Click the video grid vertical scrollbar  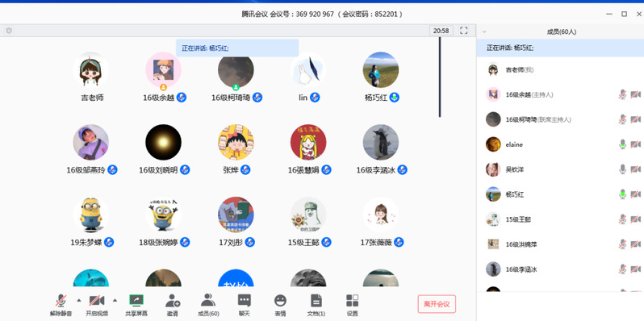pyautogui.click(x=440, y=77)
